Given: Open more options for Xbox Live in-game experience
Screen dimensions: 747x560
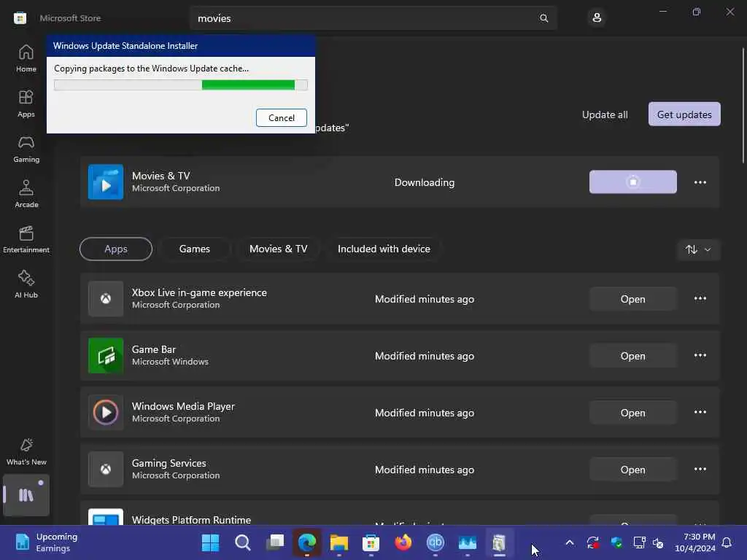Looking at the screenshot, I should [x=700, y=298].
